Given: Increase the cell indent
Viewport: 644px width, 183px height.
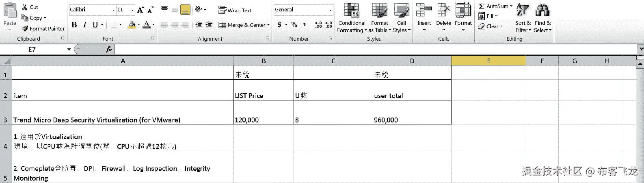Looking at the screenshot, I should [x=209, y=25].
